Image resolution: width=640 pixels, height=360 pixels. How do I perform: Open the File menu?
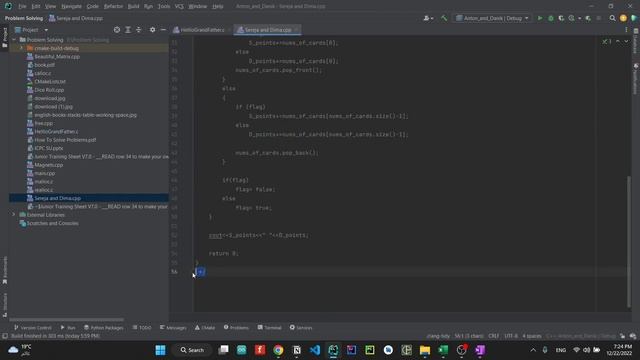(22, 6)
